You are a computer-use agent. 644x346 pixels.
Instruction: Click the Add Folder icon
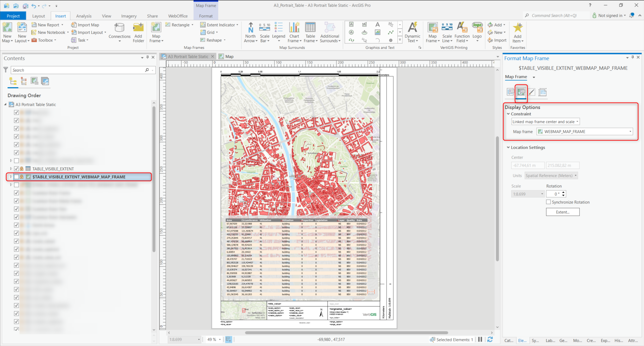point(138,28)
